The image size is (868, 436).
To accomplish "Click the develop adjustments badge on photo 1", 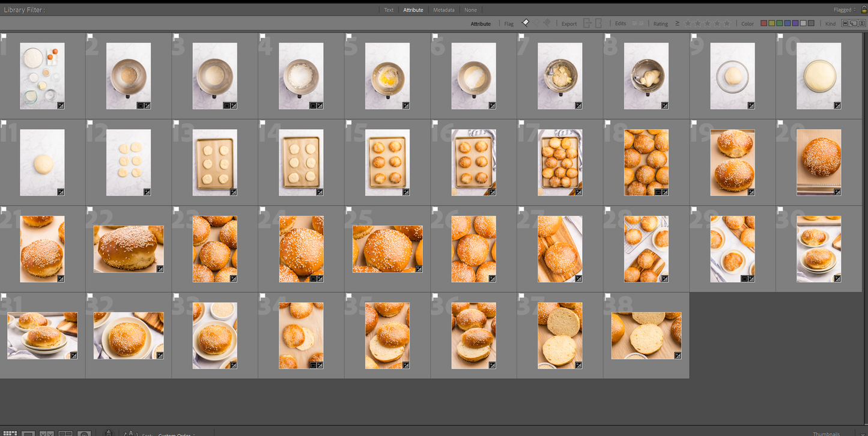I will coord(61,106).
